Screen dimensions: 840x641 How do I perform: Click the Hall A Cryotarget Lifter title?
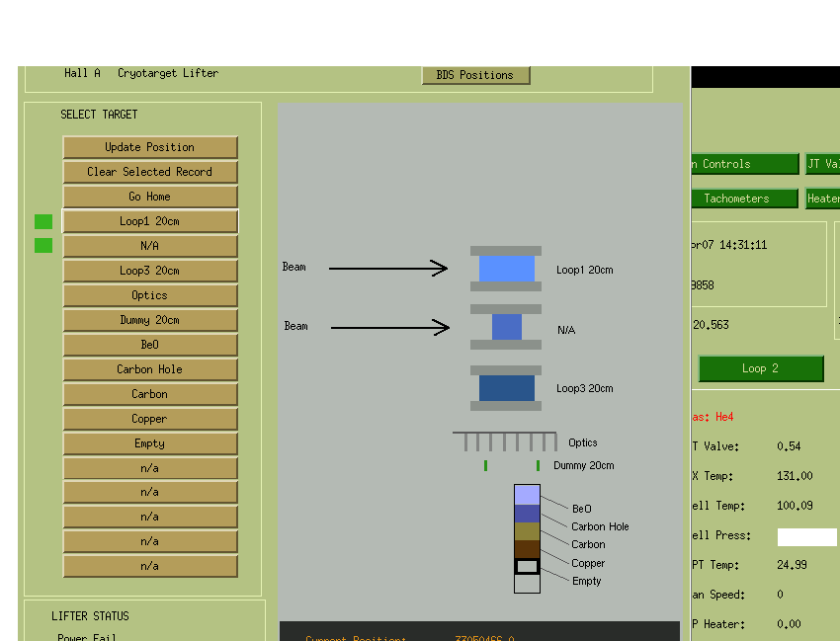[x=141, y=73]
